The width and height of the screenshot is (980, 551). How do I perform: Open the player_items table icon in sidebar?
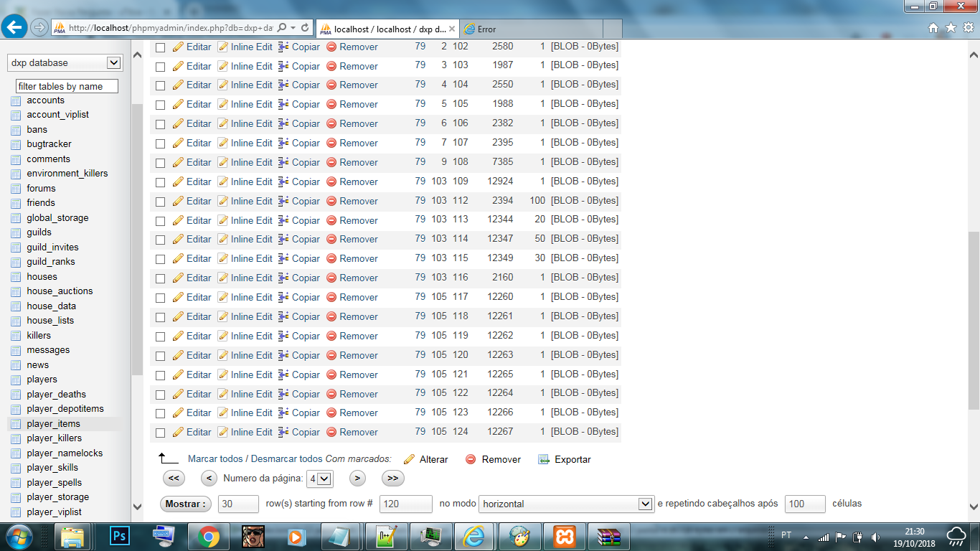point(16,424)
